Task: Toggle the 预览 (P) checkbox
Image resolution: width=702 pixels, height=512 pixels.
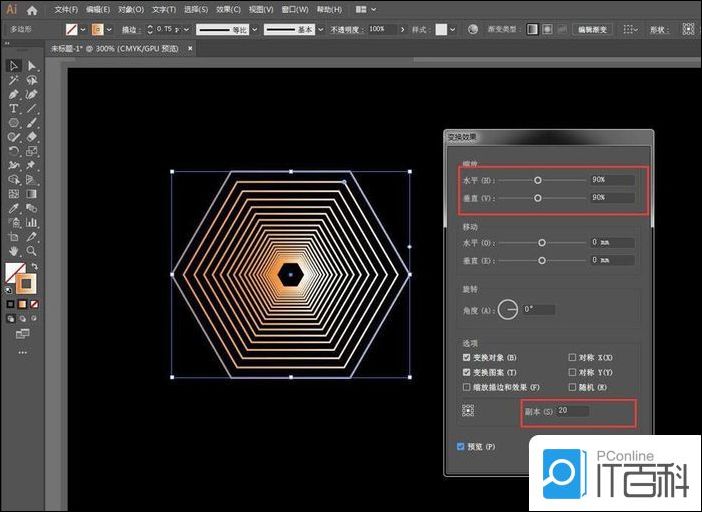Action: tap(461, 446)
